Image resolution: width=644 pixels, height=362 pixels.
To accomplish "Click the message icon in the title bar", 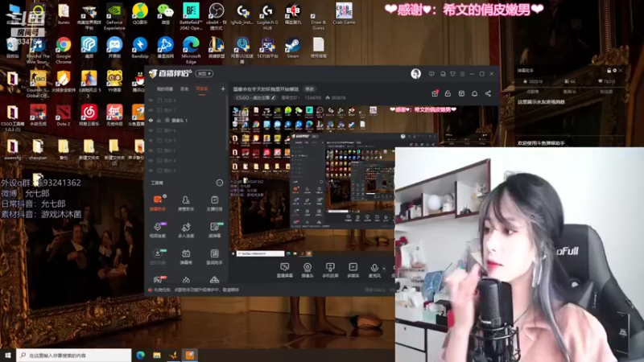I will [431, 74].
